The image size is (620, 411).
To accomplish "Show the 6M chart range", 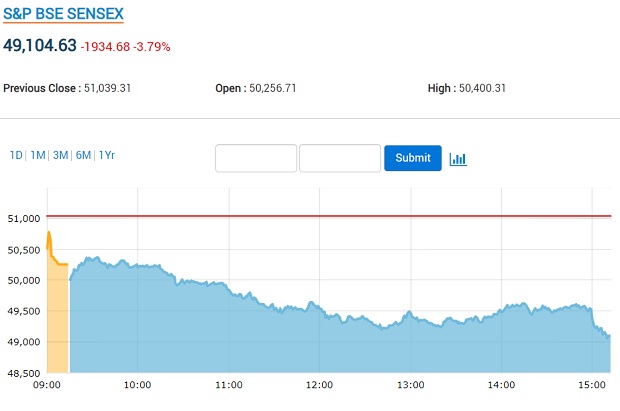I will coord(83,155).
